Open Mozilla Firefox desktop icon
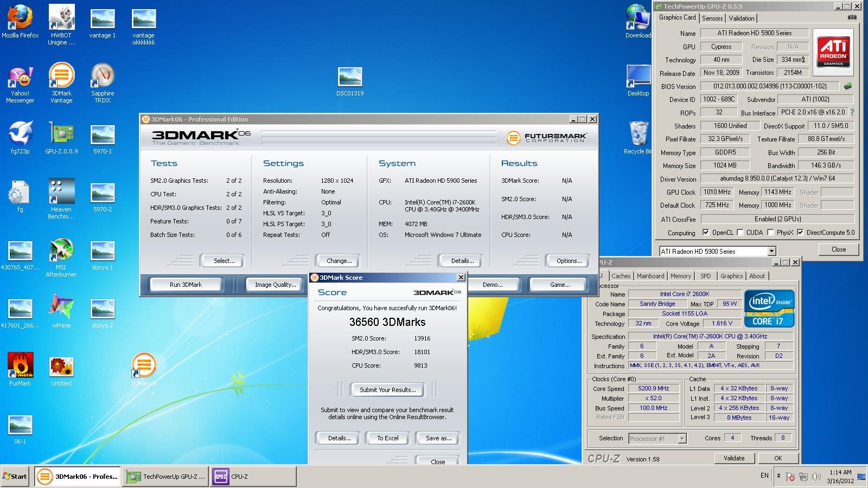This screenshot has width=868, height=488. point(20,22)
